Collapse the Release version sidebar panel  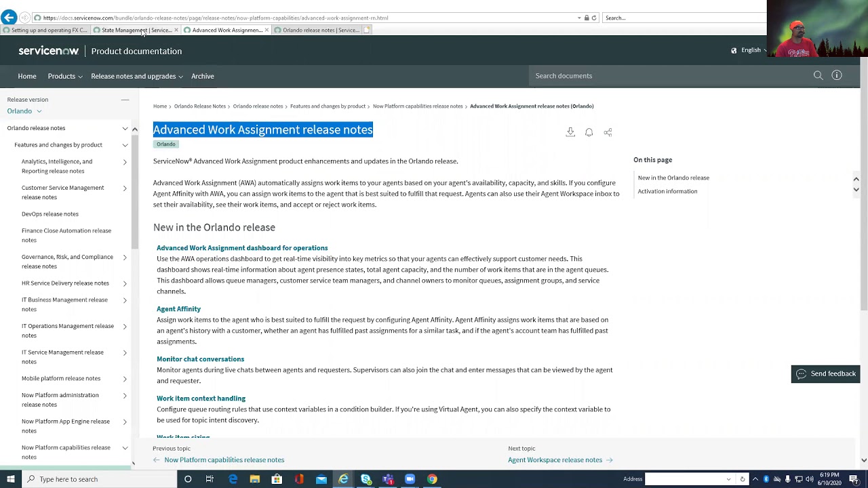point(125,100)
